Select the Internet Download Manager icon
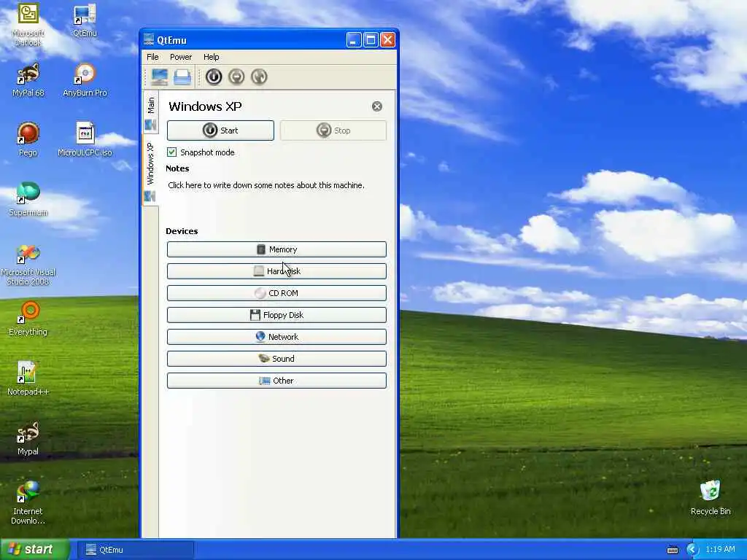Viewport: 747px width, 560px height. click(28, 503)
